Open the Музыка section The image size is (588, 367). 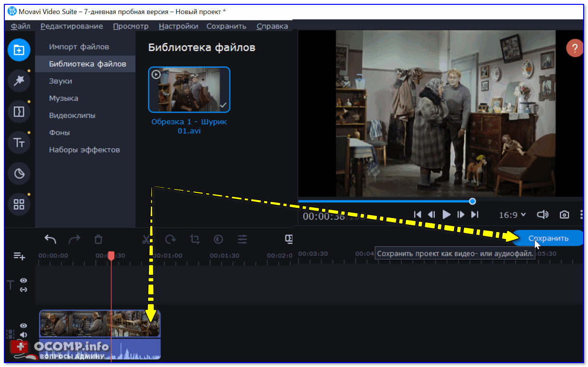64,98
